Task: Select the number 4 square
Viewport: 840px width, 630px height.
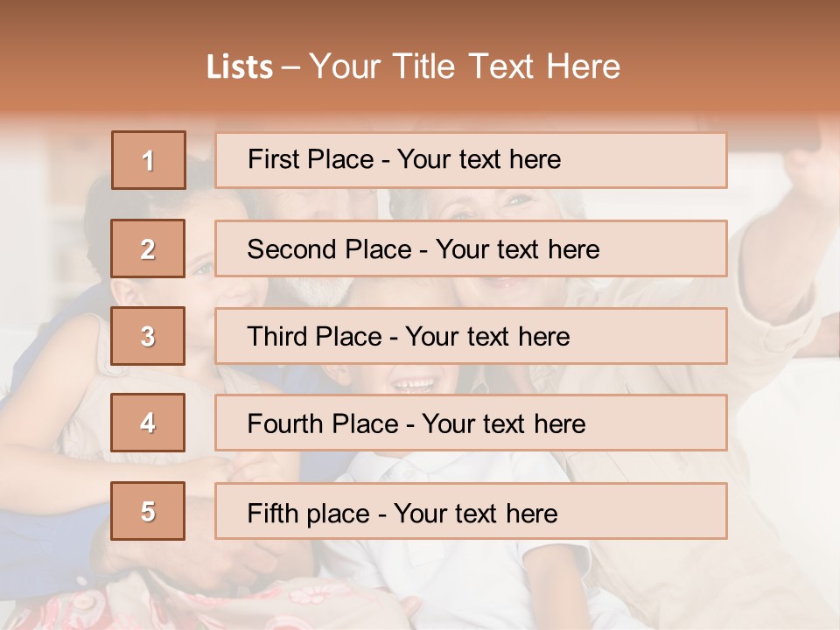Action: pyautogui.click(x=148, y=423)
